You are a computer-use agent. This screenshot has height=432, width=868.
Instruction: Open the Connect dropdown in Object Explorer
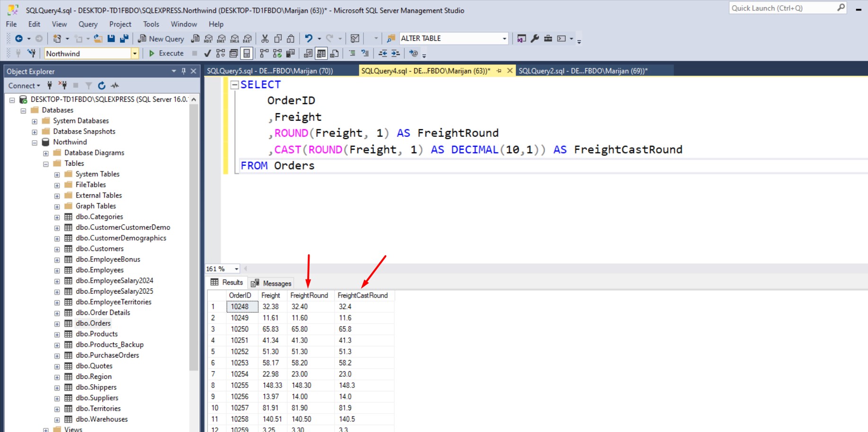click(x=24, y=86)
